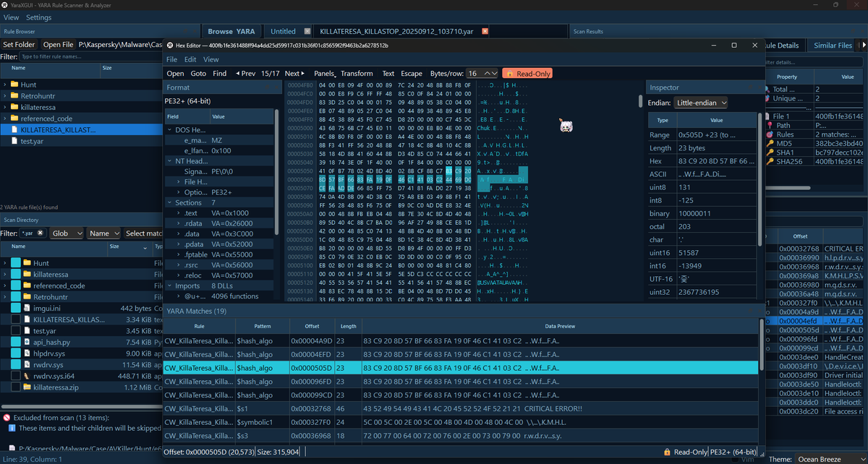Click the rwdrv.sys.i64 IDA database icon
Image resolution: width=868 pixels, height=464 pixels.
[27, 376]
